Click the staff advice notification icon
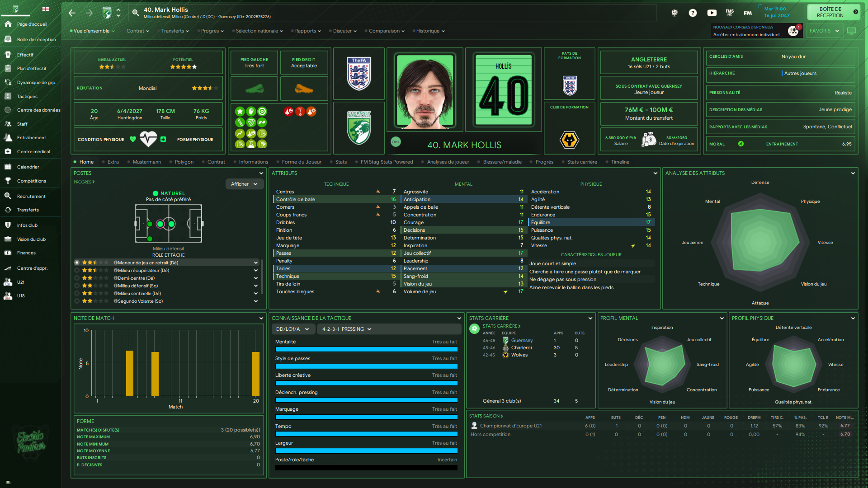 (x=793, y=31)
